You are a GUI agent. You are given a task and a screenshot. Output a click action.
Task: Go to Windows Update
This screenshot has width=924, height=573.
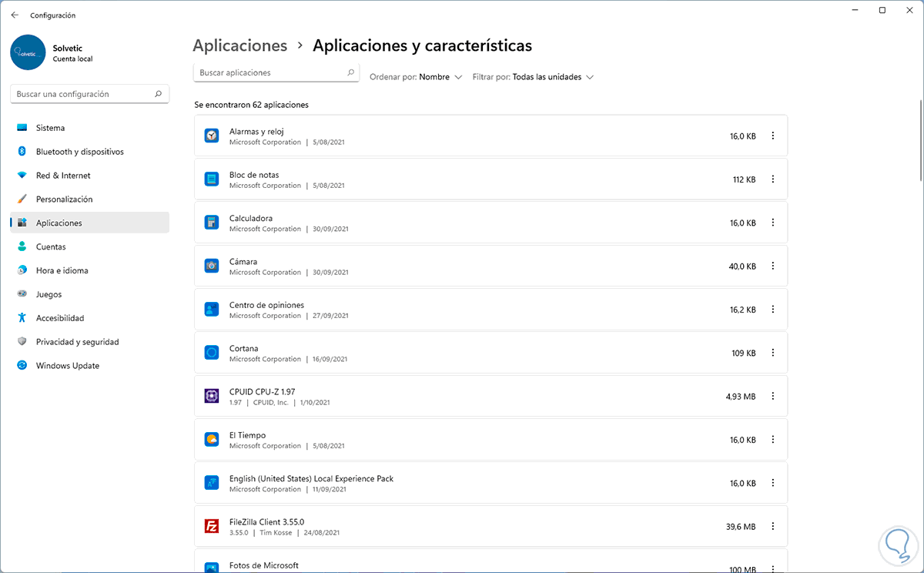click(x=89, y=366)
